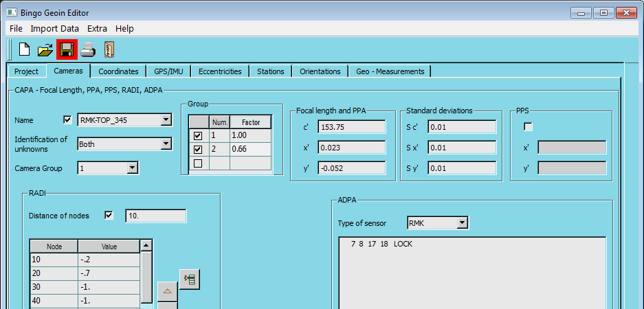The image size is (644, 309).
Task: Select the Cameras tab
Action: pyautogui.click(x=68, y=71)
